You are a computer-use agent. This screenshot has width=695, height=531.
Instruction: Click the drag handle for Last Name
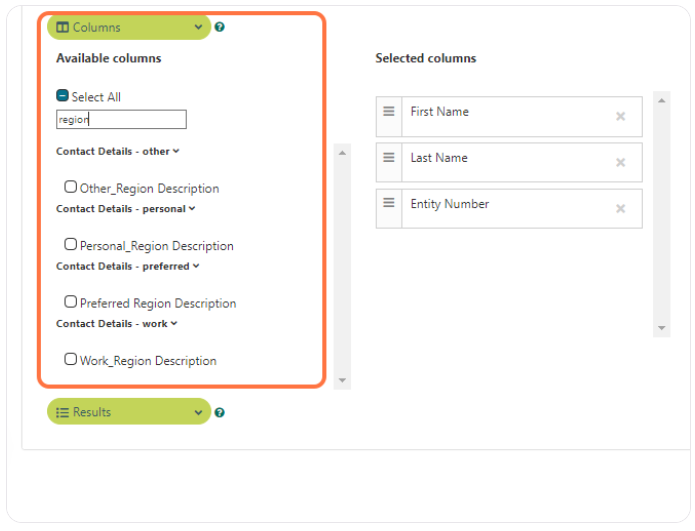389,157
